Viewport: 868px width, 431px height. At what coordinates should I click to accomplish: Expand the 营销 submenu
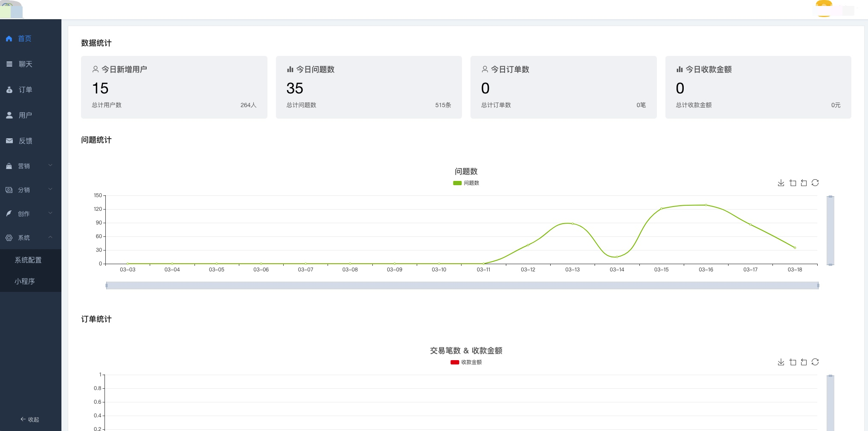click(31, 166)
